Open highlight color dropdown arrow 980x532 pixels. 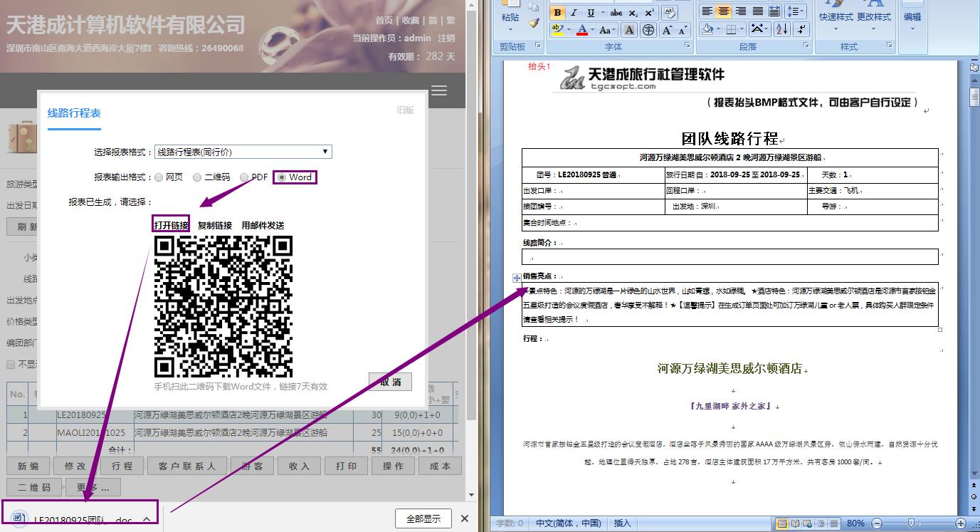tap(569, 30)
